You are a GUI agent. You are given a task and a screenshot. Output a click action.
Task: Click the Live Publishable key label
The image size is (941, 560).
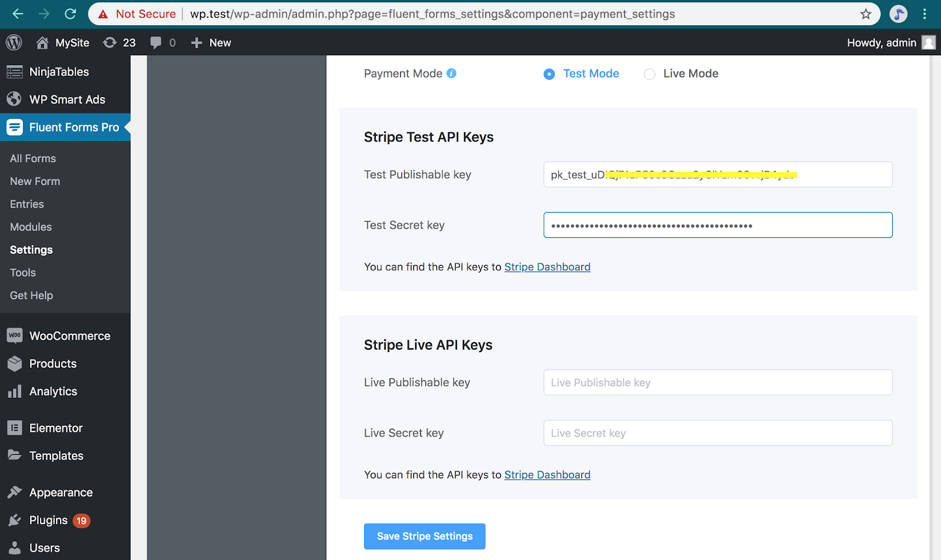tap(417, 383)
